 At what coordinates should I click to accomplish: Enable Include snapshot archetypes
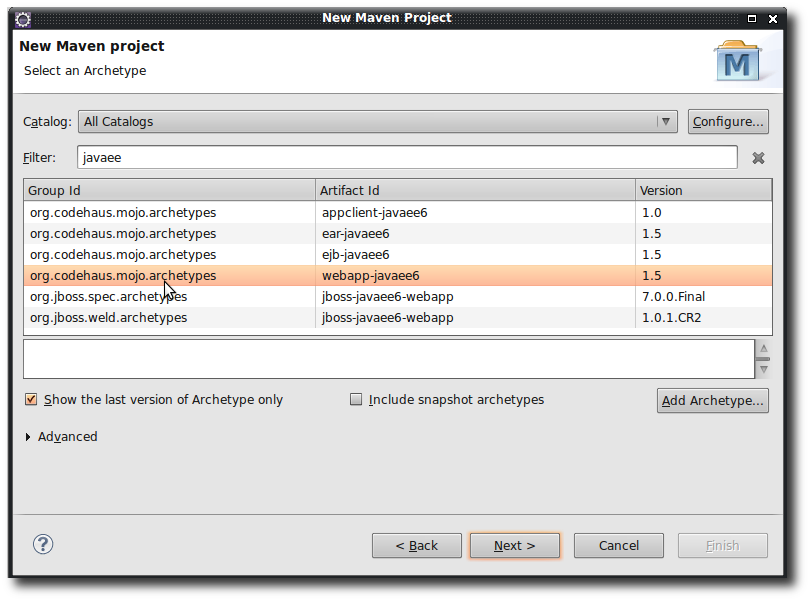(356, 398)
